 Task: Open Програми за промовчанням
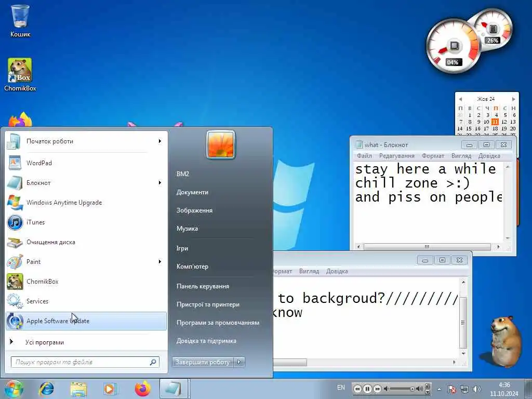pyautogui.click(x=218, y=323)
